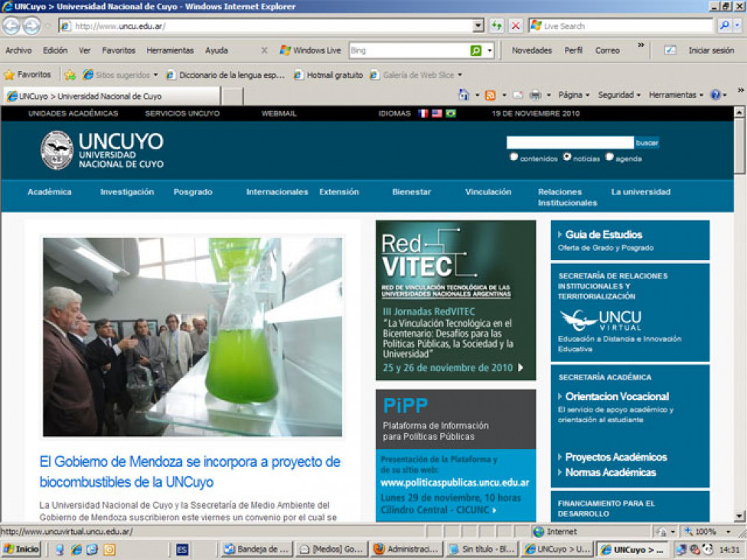The image size is (747, 560).
Task: Expand the Sitios sugeridos dropdown
Action: click(155, 75)
